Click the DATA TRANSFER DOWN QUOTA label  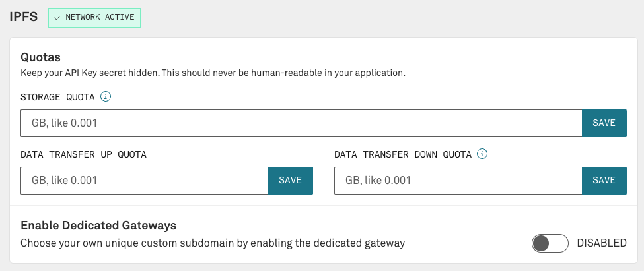point(403,154)
